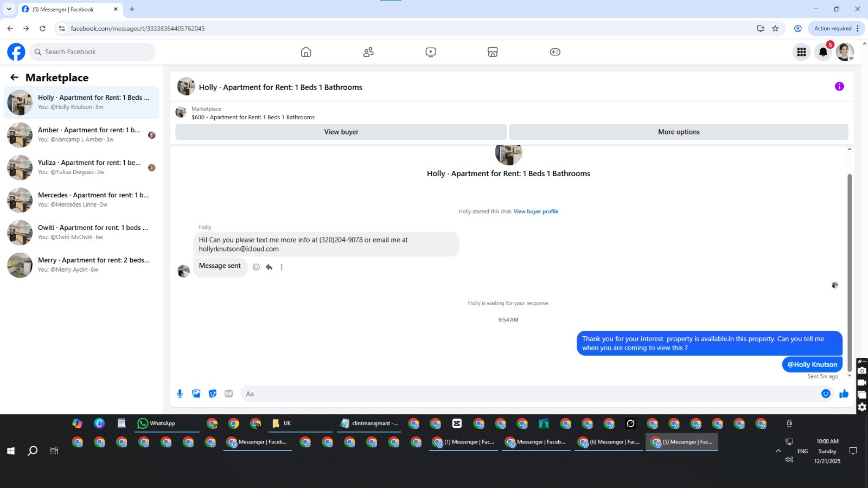Open the Marketplace storefront icon in the top navigation

(x=493, y=52)
